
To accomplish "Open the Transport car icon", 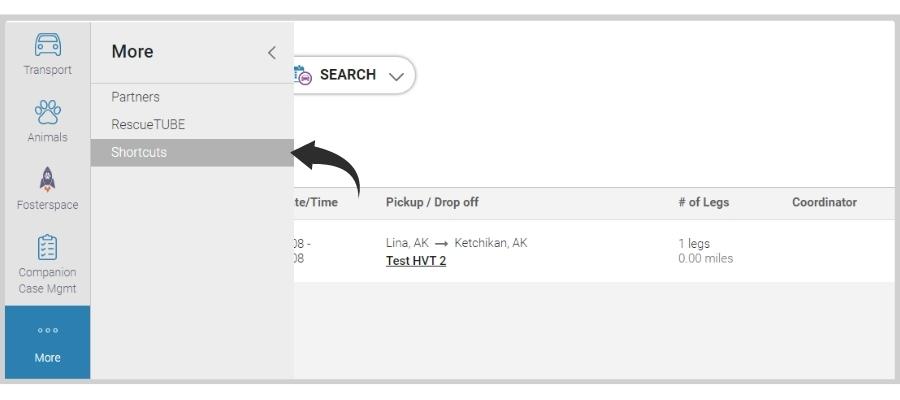I will pyautogui.click(x=48, y=44).
